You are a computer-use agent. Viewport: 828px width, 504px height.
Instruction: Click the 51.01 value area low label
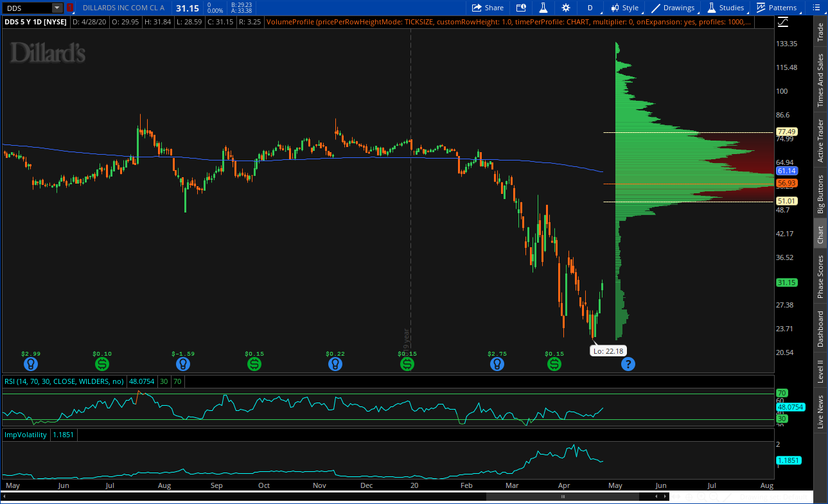[786, 201]
